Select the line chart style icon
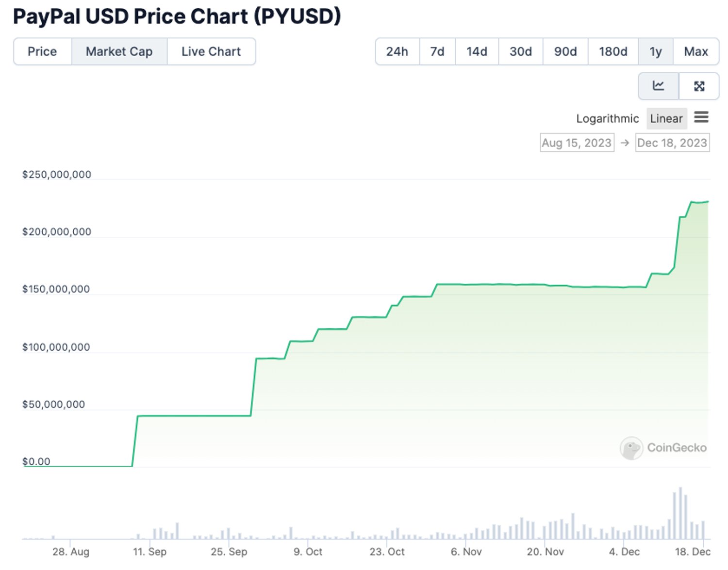Image resolution: width=728 pixels, height=570 pixels. (659, 86)
